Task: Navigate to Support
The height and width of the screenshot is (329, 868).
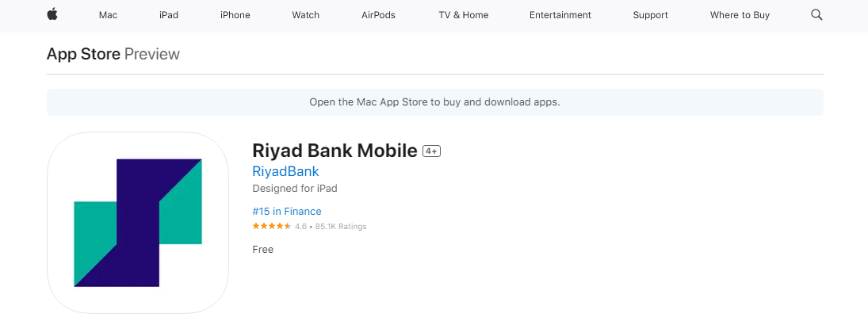Action: [650, 15]
